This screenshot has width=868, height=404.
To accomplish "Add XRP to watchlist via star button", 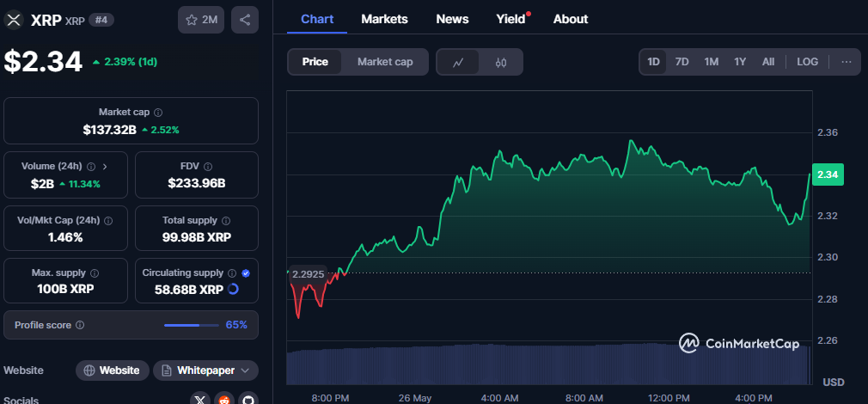I will [201, 20].
